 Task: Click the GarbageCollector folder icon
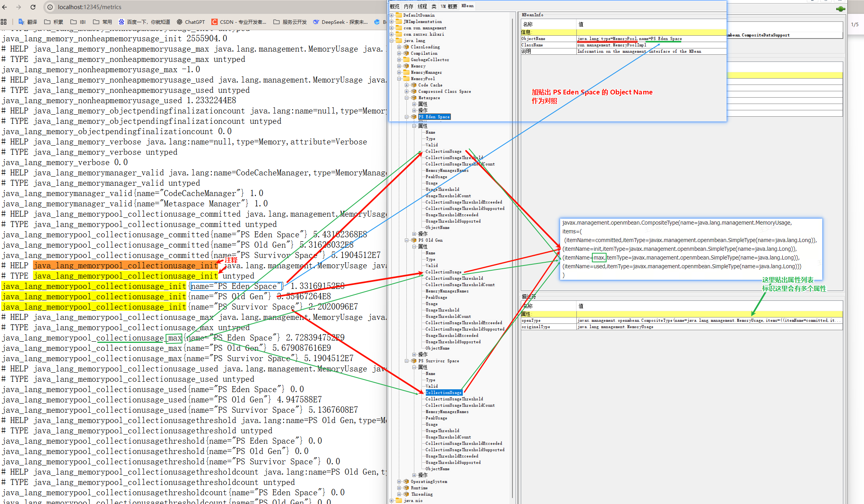pyautogui.click(x=406, y=60)
